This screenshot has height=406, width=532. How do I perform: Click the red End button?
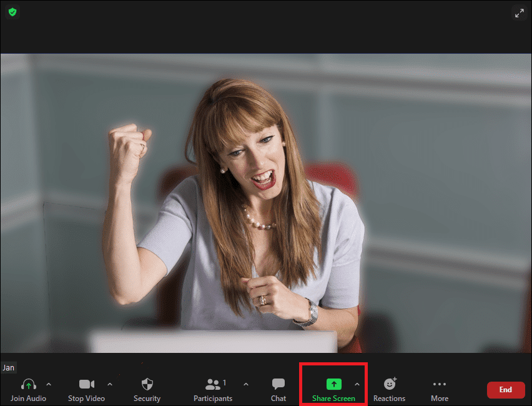pos(506,390)
